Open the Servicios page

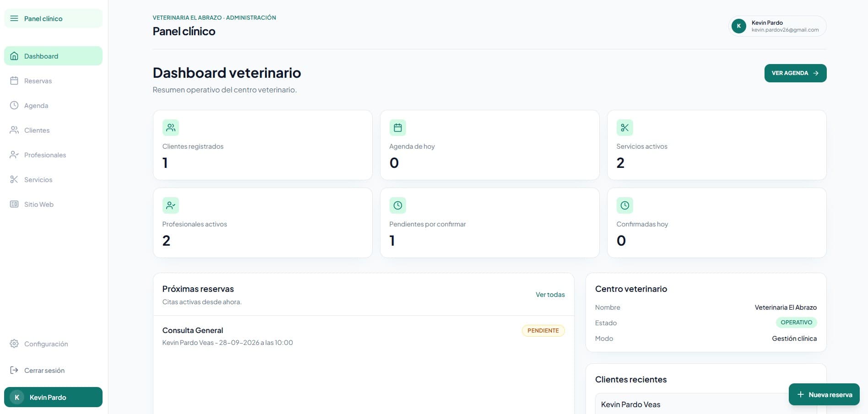tap(53, 179)
